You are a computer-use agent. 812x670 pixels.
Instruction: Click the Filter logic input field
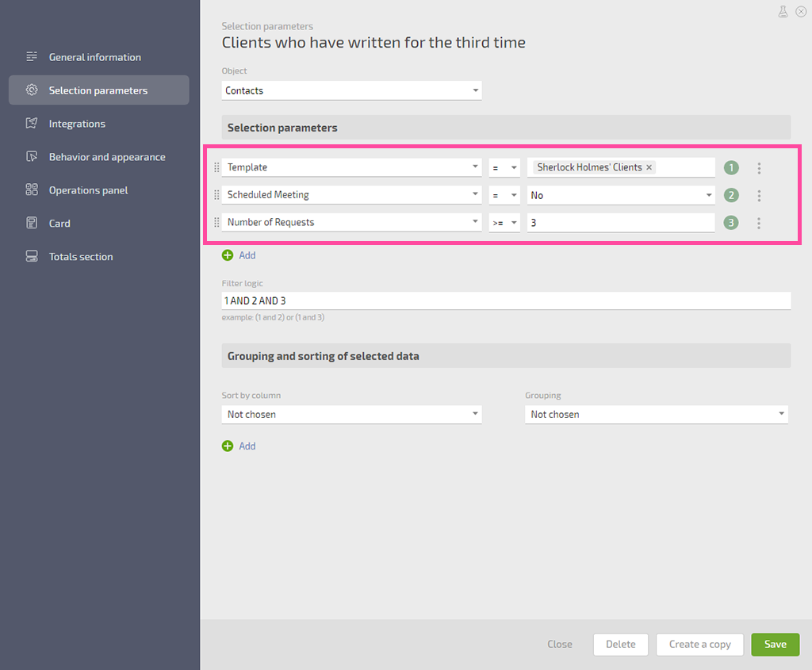(506, 301)
